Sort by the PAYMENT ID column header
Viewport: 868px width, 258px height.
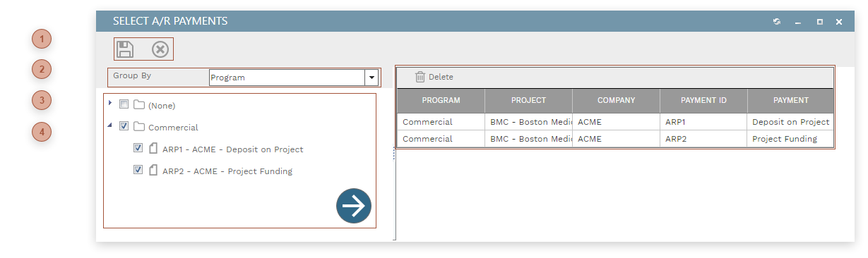(703, 101)
